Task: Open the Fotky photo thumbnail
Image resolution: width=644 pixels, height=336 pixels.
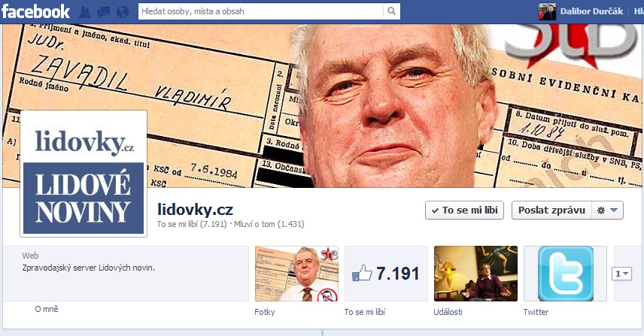Action: (x=296, y=274)
